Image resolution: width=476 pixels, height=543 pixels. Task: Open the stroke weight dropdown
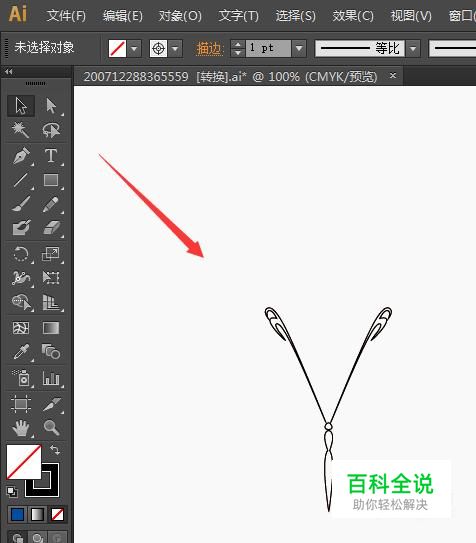(x=299, y=48)
